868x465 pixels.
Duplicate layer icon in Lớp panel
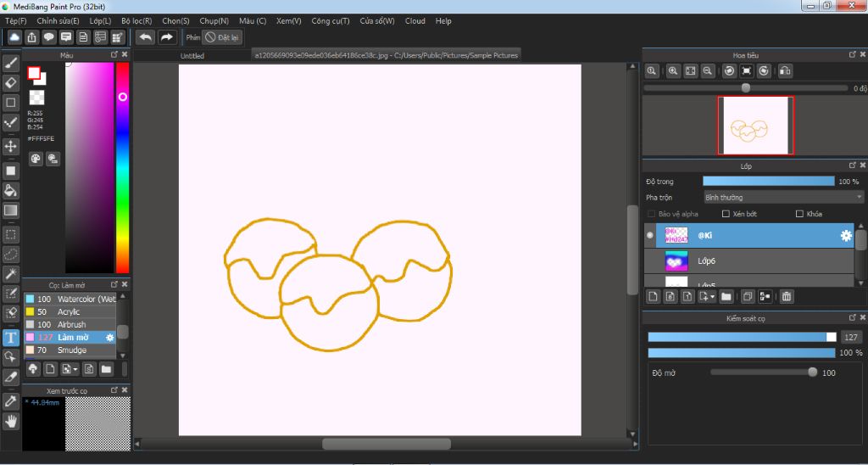(748, 297)
